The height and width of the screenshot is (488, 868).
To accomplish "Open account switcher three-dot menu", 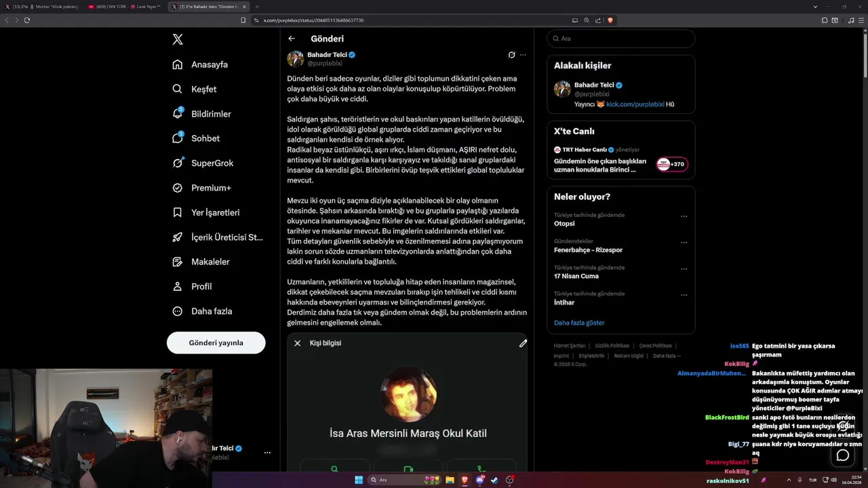I will click(267, 452).
